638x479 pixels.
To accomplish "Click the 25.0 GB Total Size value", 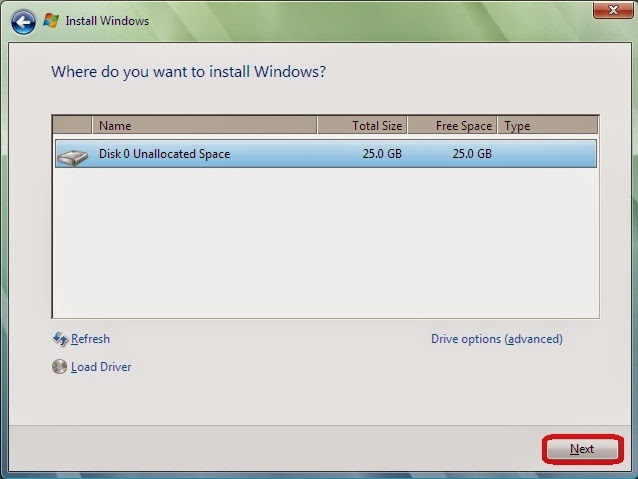I will coord(382,153).
